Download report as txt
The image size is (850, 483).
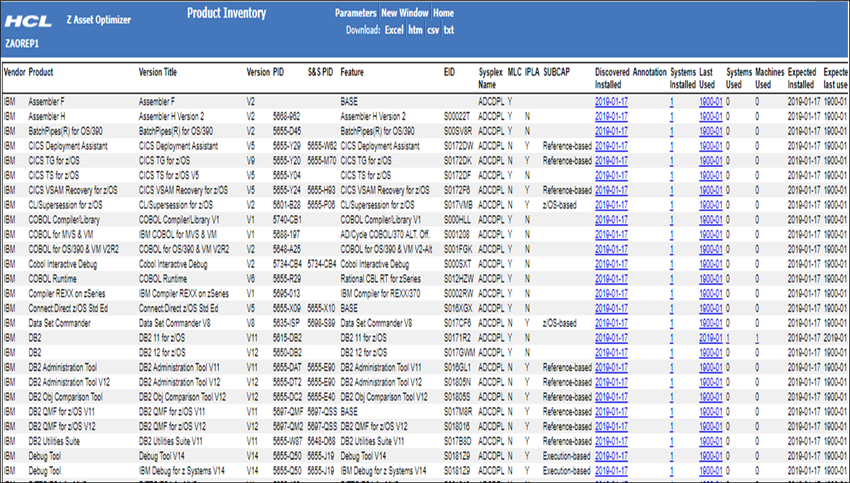click(448, 30)
